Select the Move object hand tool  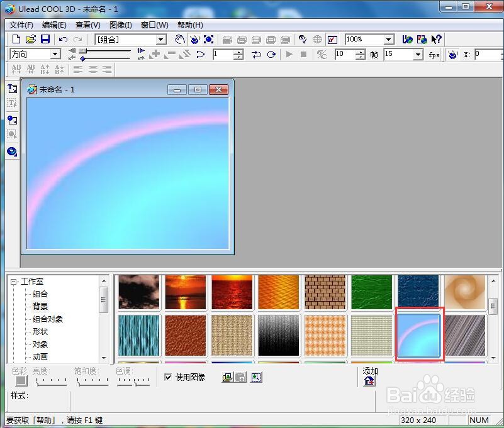[180, 40]
